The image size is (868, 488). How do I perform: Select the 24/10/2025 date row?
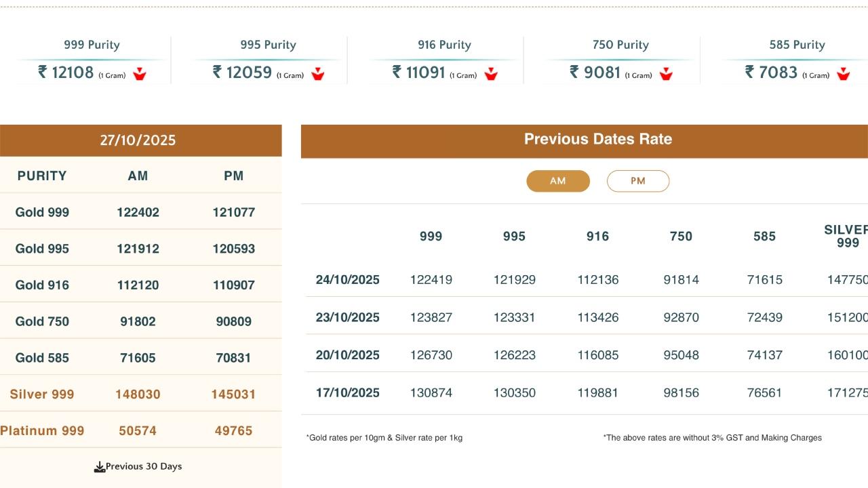348,280
